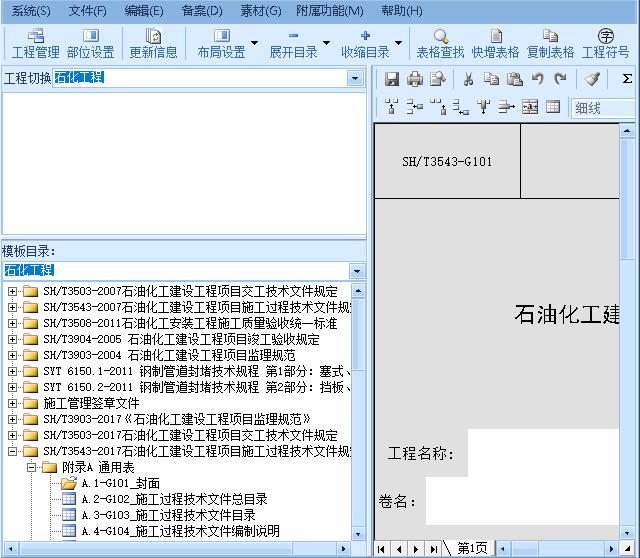Click the 工程管理 button
The image size is (640, 558).
pos(35,44)
